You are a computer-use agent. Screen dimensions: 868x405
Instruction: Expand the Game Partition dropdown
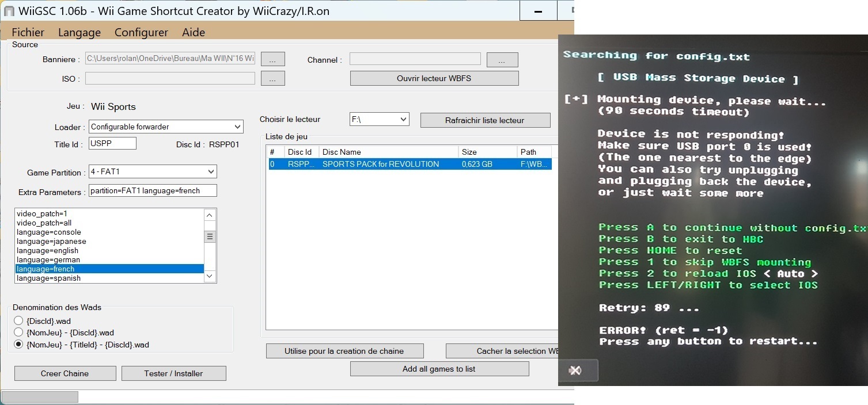point(211,171)
